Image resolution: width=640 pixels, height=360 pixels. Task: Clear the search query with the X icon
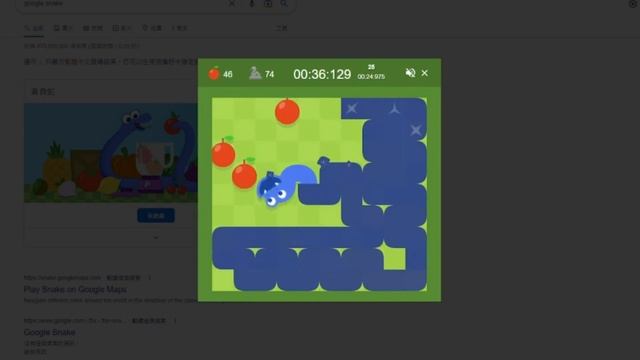(x=231, y=4)
